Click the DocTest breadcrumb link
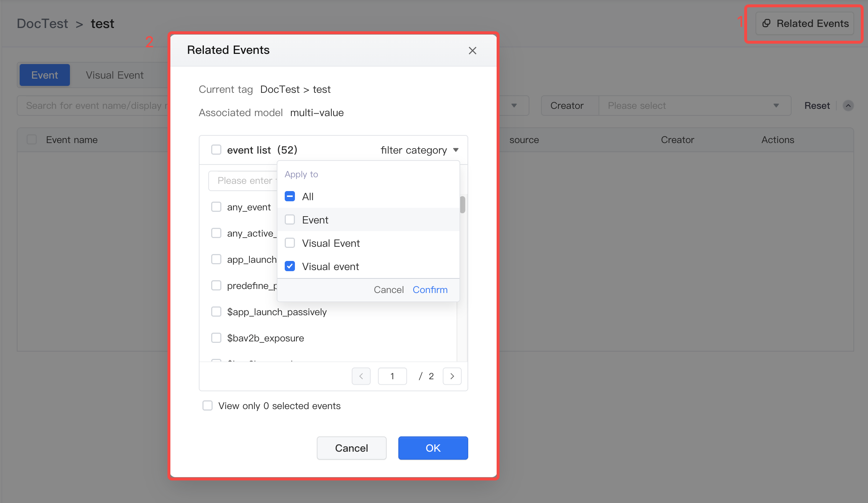 pos(42,24)
